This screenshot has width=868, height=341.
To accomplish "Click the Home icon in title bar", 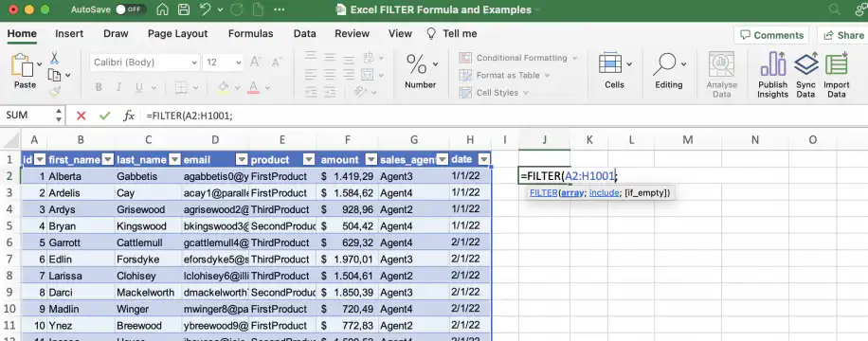I will pyautogui.click(x=163, y=10).
